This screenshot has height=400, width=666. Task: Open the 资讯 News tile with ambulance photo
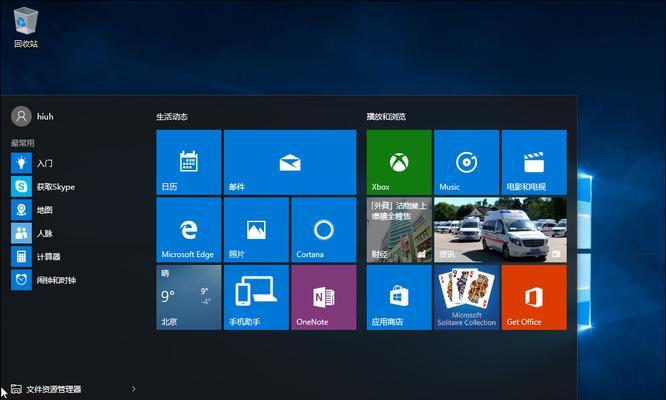point(500,230)
